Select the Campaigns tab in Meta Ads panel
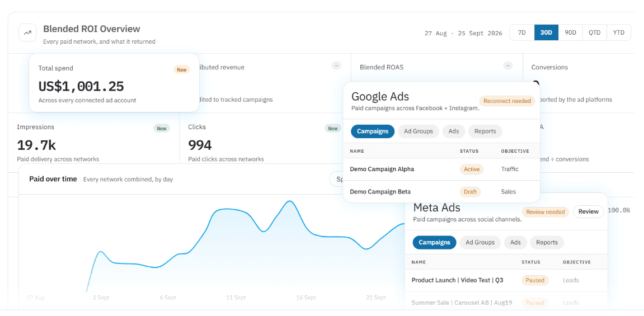Image resolution: width=644 pixels, height=316 pixels. pos(435,243)
